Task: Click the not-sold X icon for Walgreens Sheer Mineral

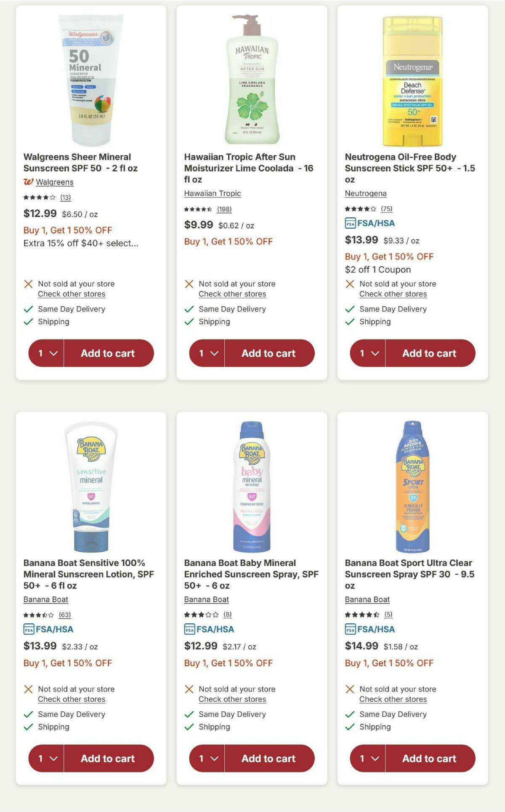Action: click(28, 283)
